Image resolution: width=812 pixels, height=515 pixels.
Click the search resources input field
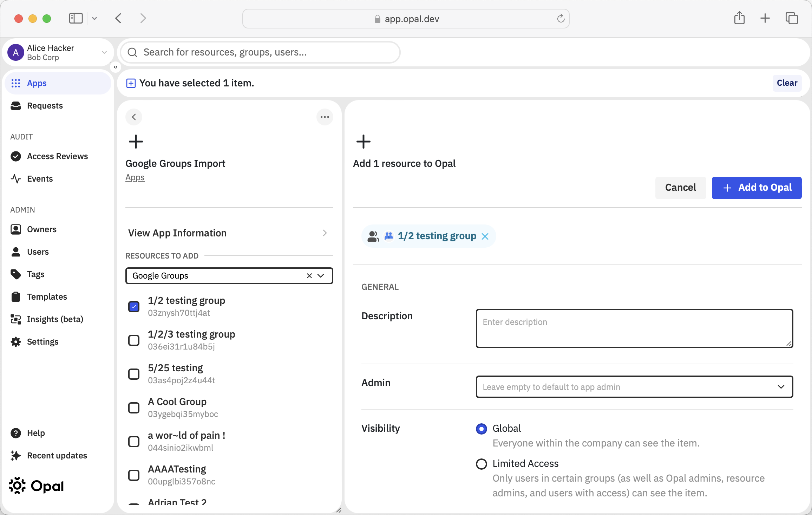pos(260,52)
